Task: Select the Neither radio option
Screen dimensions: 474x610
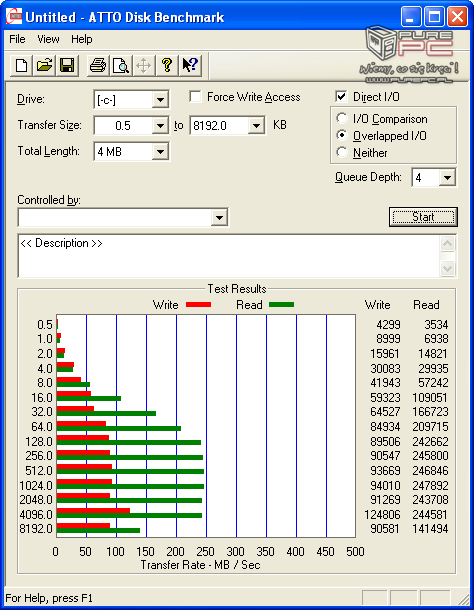Action: tap(342, 152)
